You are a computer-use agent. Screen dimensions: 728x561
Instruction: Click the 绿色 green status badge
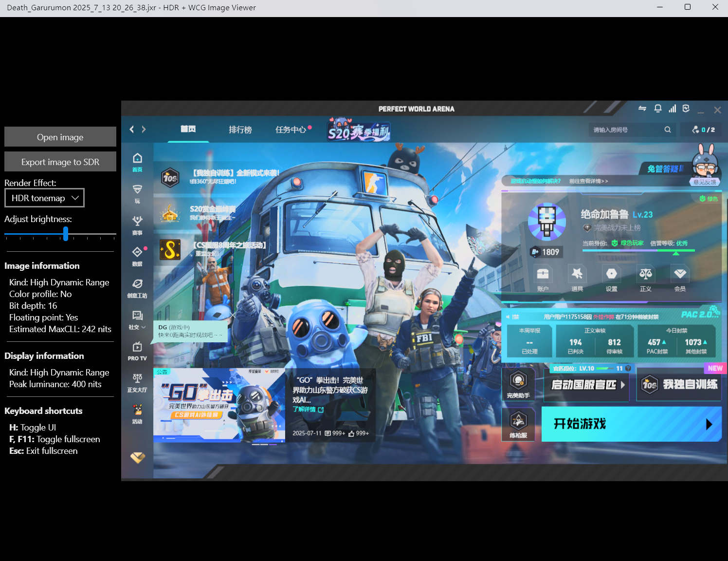tap(709, 199)
